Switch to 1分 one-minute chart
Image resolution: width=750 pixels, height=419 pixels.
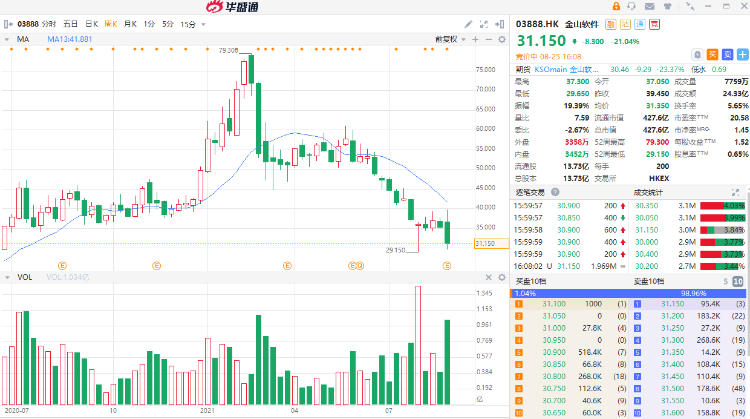tap(149, 24)
